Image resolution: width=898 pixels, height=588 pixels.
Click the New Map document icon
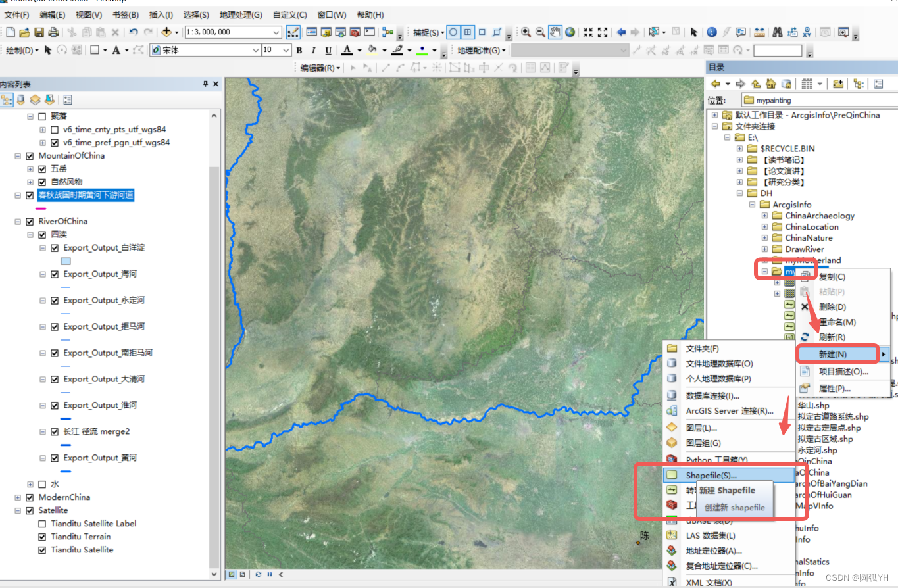point(11,32)
